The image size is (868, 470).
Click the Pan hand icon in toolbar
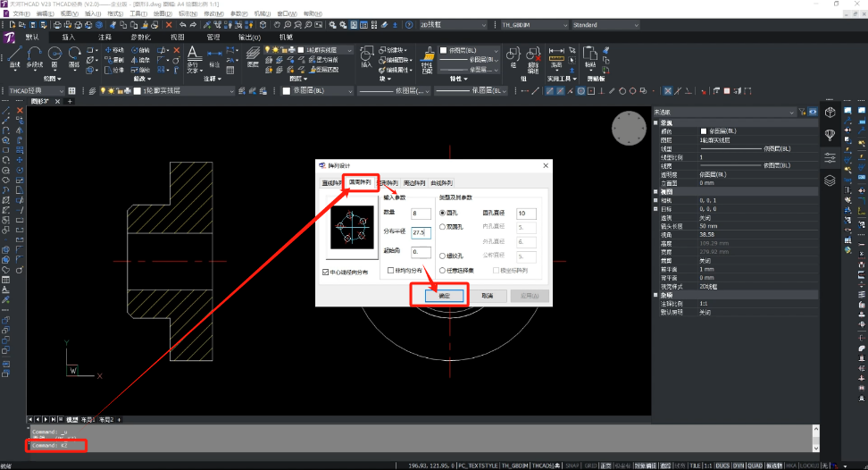click(277, 25)
